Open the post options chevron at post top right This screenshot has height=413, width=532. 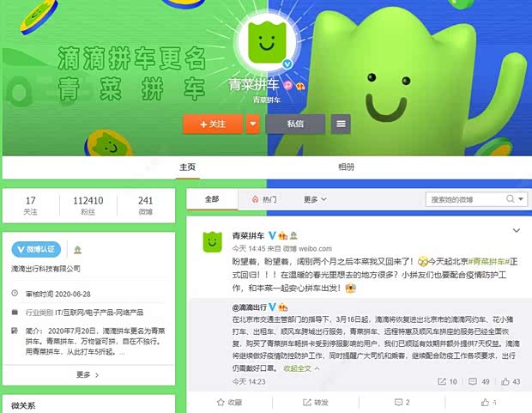pyautogui.click(x=516, y=231)
